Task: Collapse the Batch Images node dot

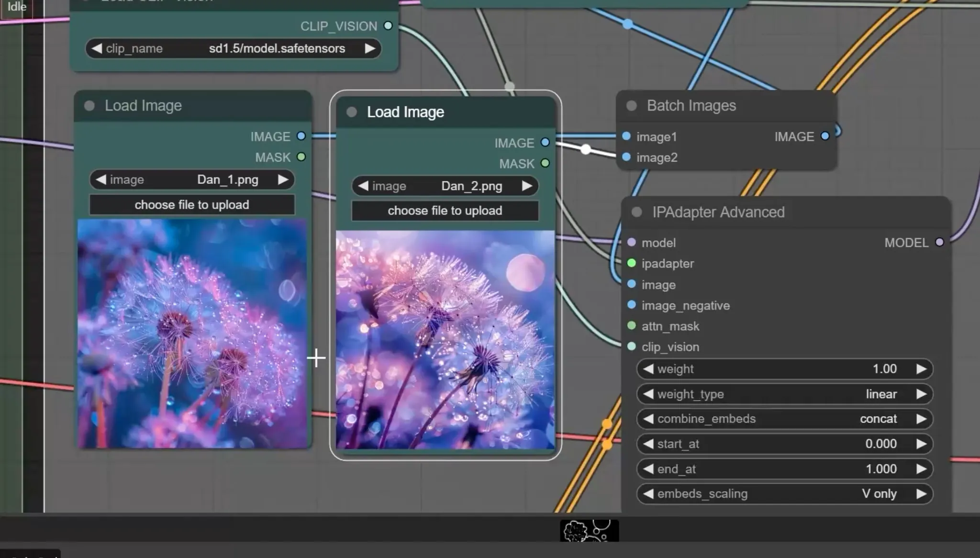Action: (x=632, y=106)
